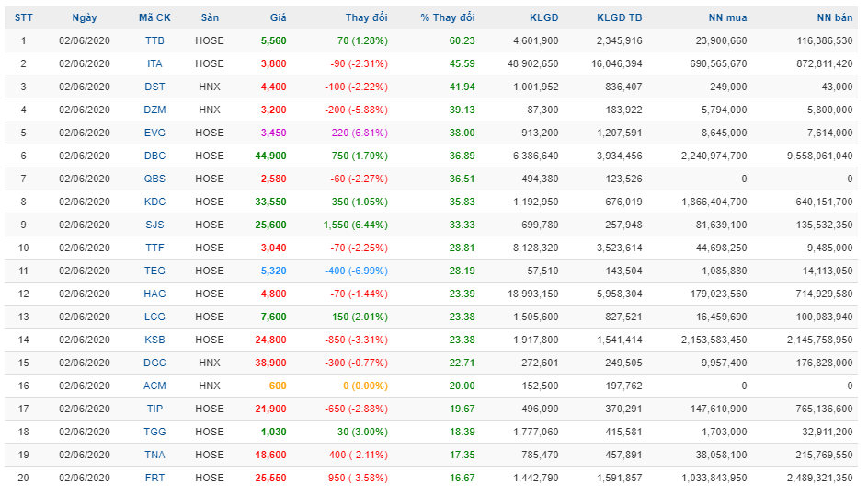Click the % Thay đổi column header

click(447, 18)
